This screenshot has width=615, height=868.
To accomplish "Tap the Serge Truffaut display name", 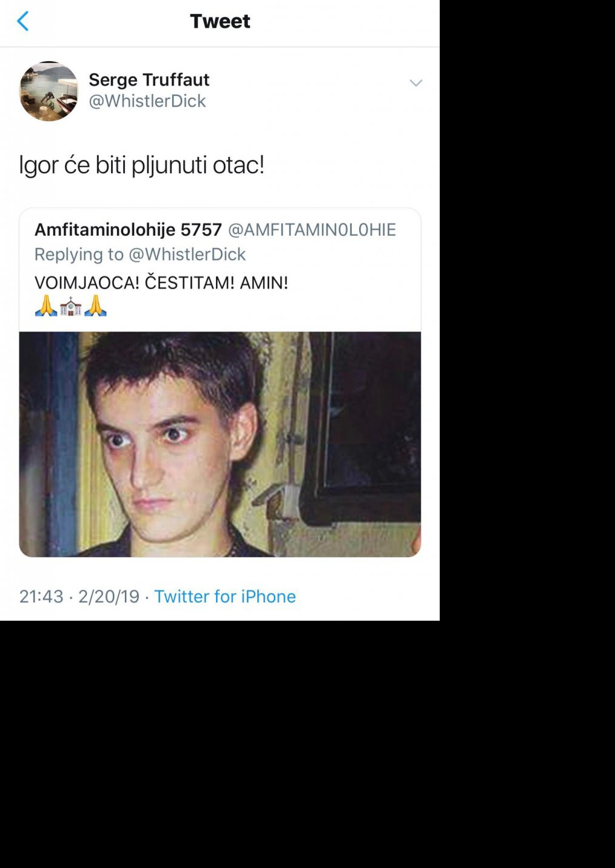I will (x=149, y=79).
